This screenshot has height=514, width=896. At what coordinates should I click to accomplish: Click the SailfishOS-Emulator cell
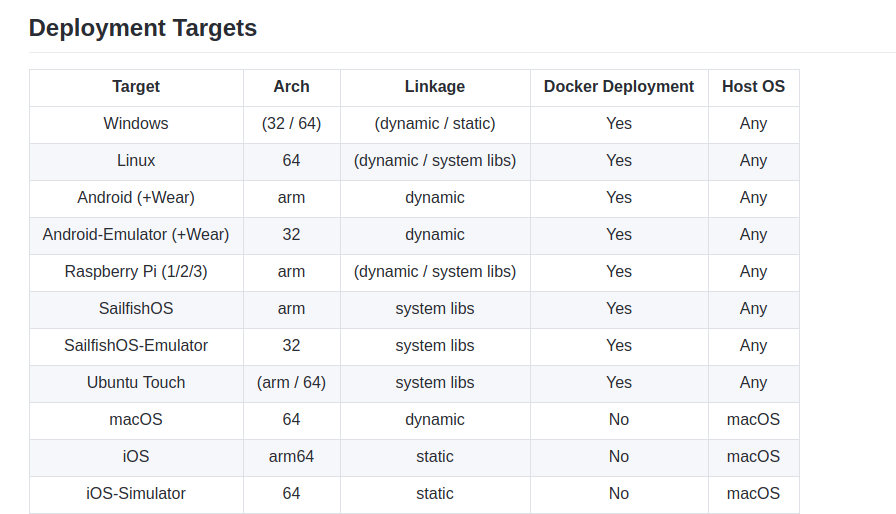tap(136, 346)
